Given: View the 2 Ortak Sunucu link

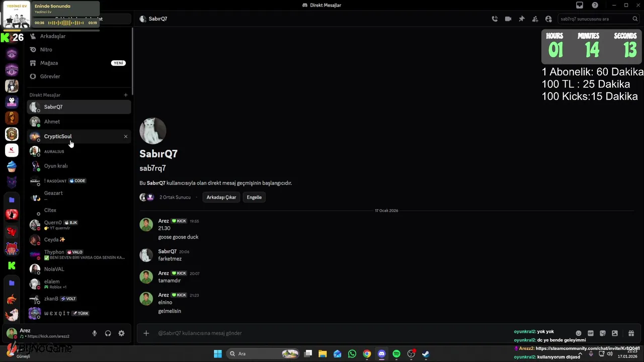Looking at the screenshot, I should click(175, 198).
